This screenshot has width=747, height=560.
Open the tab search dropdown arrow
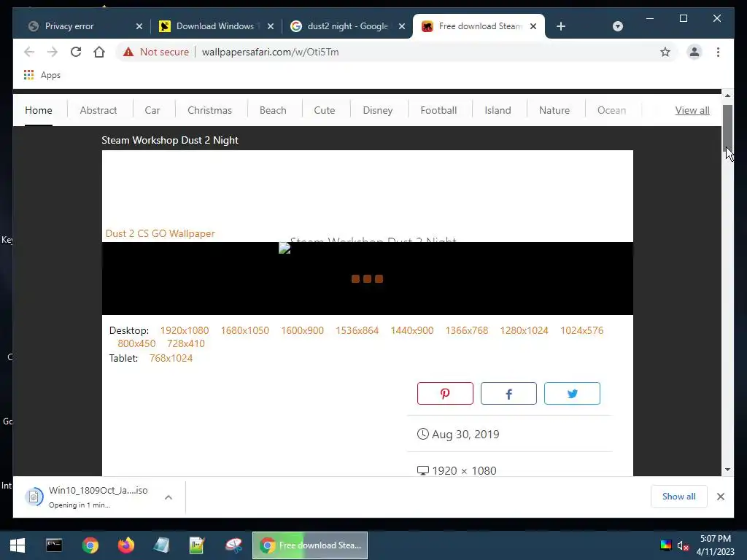pos(617,26)
